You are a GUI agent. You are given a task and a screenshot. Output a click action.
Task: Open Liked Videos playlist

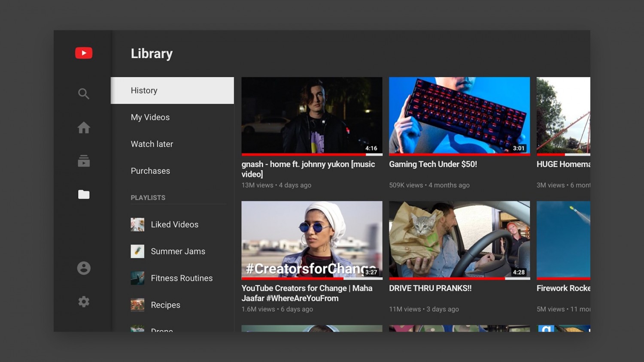(x=174, y=224)
